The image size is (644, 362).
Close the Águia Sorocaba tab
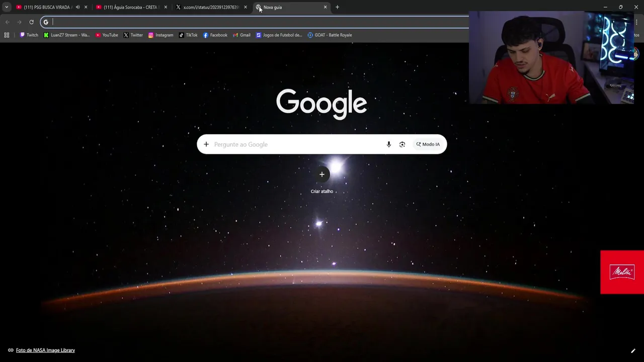166,7
